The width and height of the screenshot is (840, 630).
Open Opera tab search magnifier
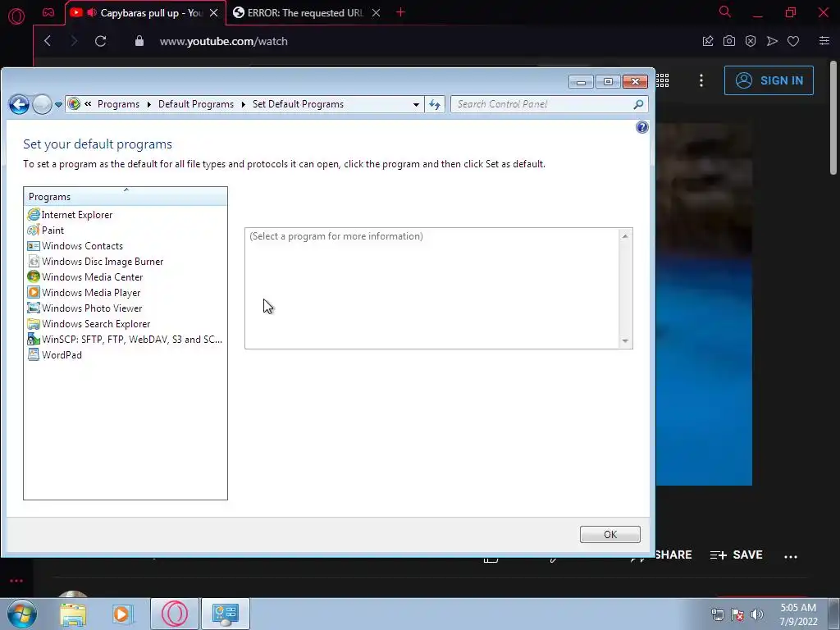pyautogui.click(x=725, y=11)
